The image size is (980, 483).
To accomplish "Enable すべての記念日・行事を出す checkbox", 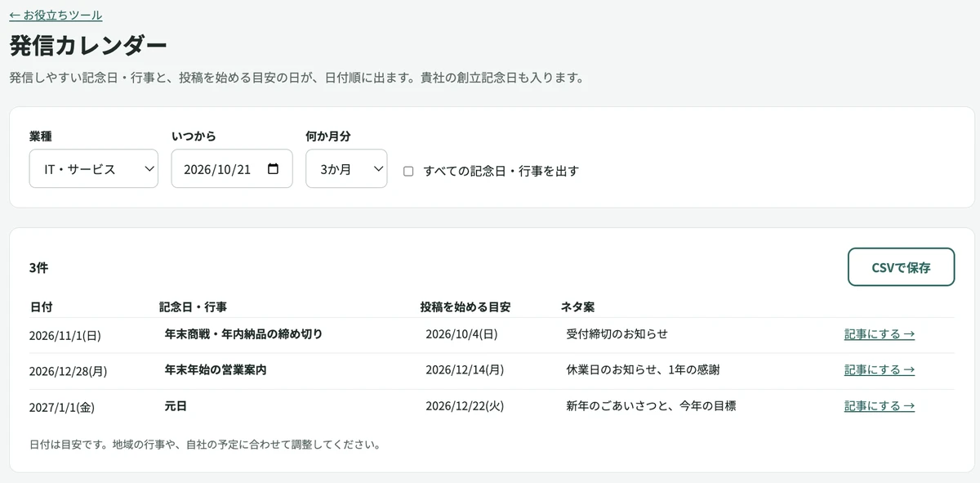I will (408, 172).
